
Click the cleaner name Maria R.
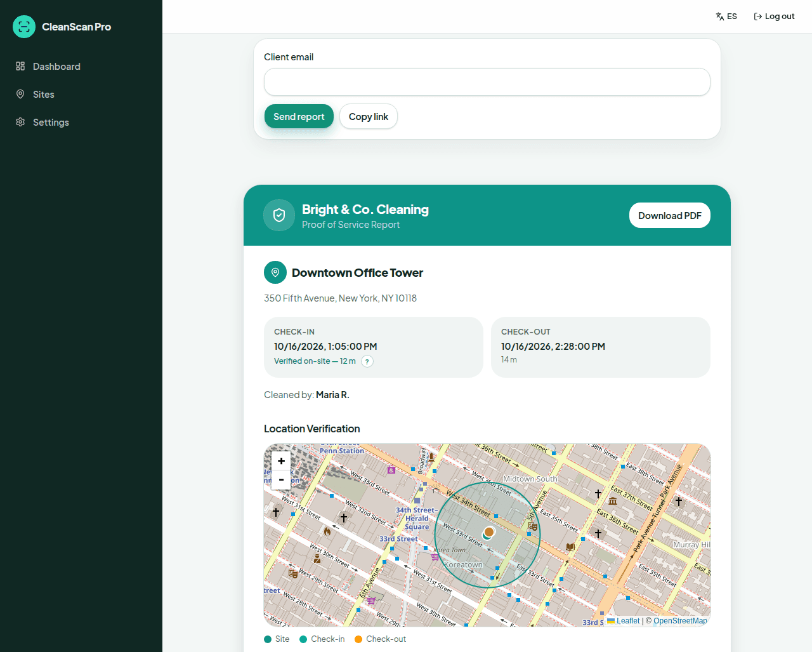point(332,395)
